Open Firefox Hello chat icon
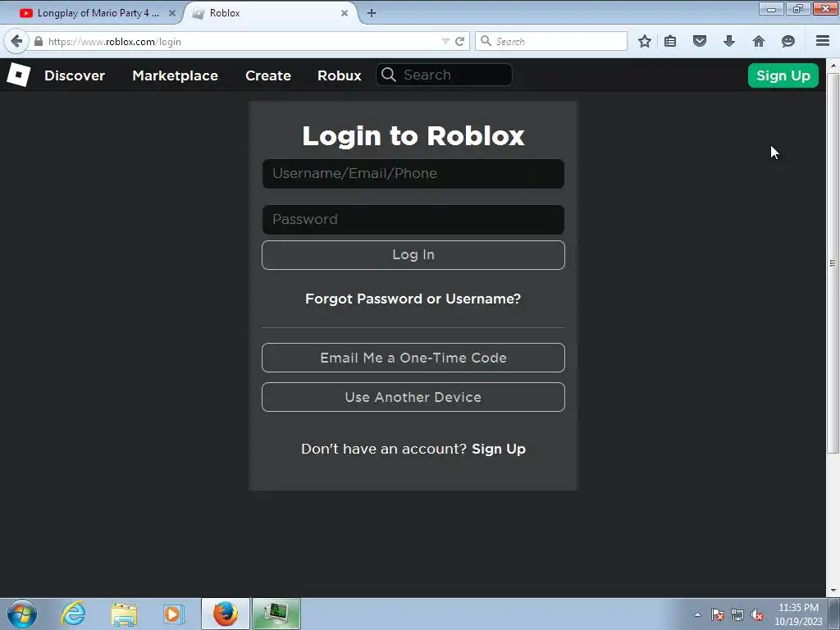Viewport: 840px width, 630px height. (788, 41)
